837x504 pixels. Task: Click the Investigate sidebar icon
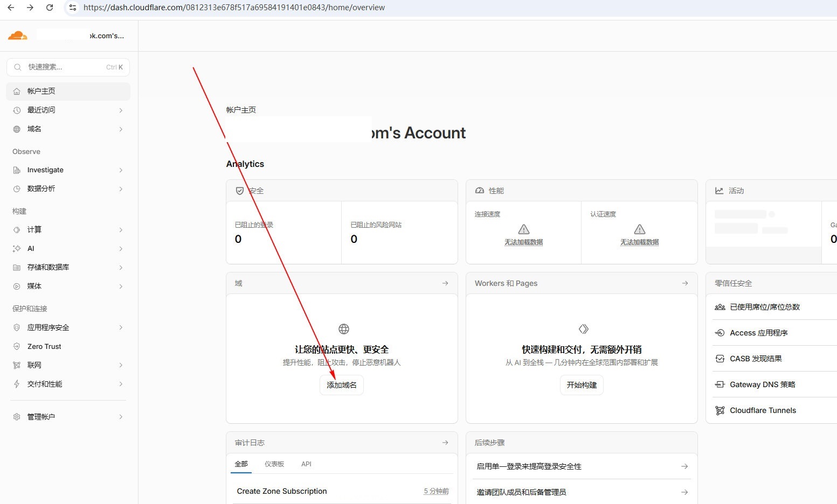coord(17,170)
